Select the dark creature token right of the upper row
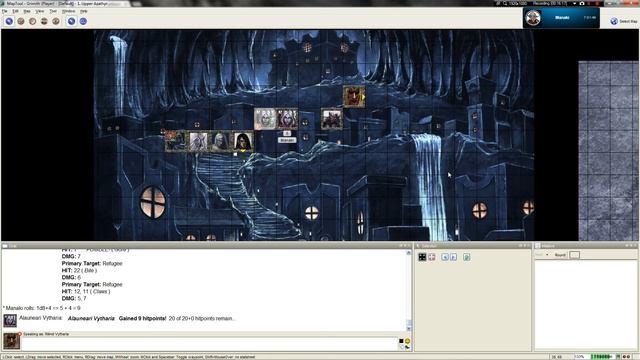This screenshot has height=360, width=640. (331, 119)
